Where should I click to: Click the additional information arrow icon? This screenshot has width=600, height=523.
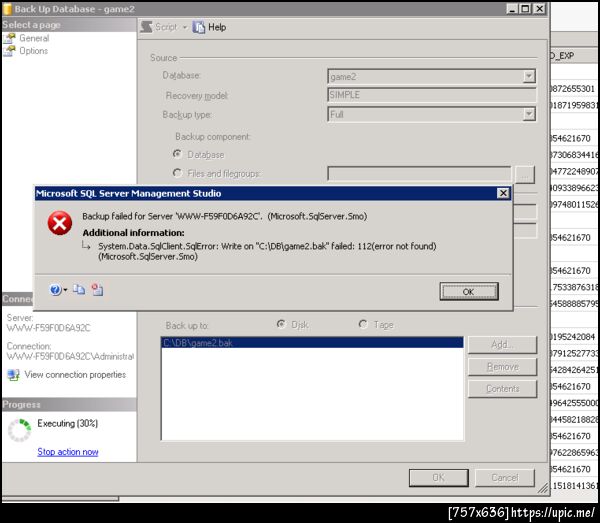tap(86, 245)
